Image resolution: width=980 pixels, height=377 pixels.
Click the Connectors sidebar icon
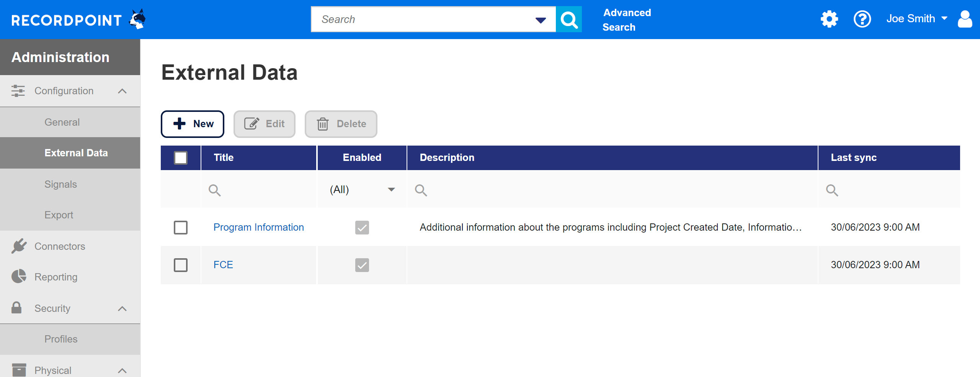(x=19, y=246)
